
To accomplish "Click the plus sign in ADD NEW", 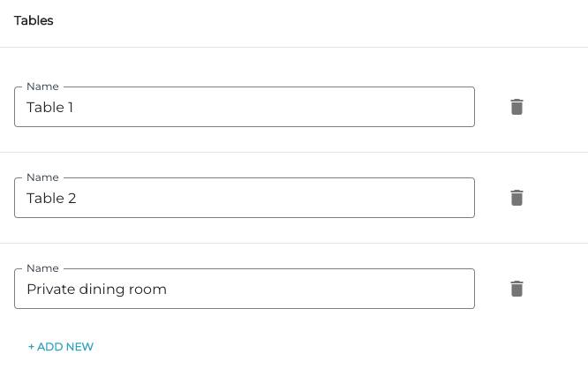I will pos(32,347).
